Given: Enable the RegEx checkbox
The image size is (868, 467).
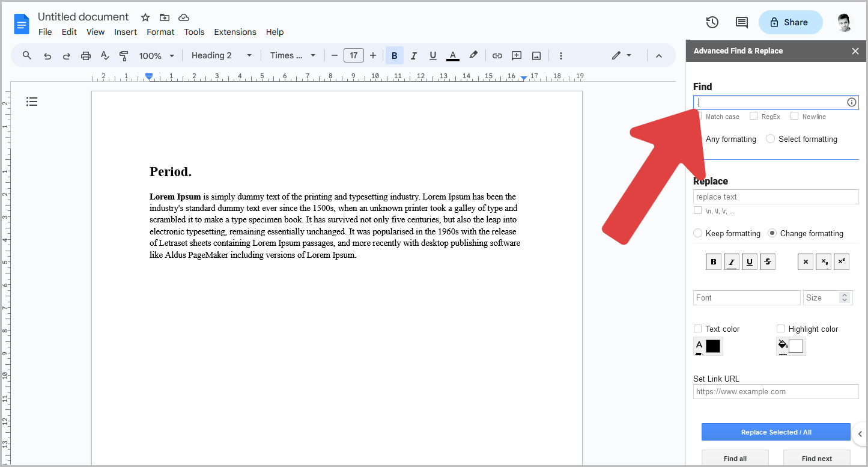Looking at the screenshot, I should click(753, 116).
